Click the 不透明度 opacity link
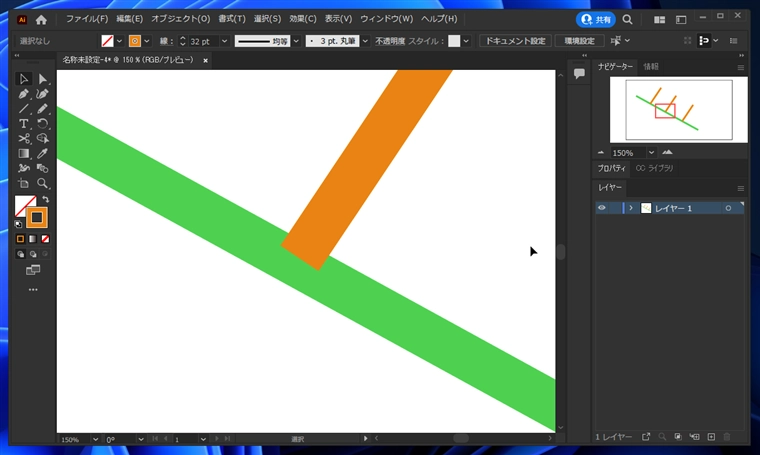The image size is (760, 455). [390, 41]
